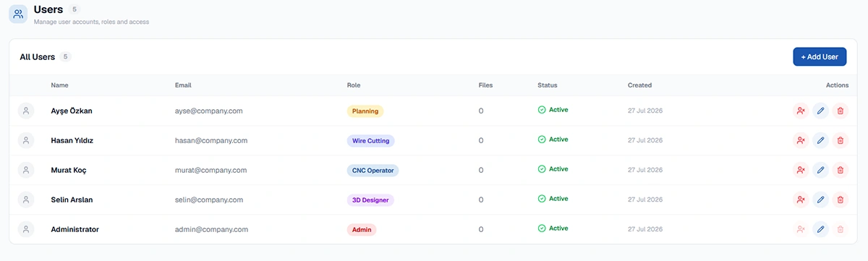Sort table by Name column header

59,85
